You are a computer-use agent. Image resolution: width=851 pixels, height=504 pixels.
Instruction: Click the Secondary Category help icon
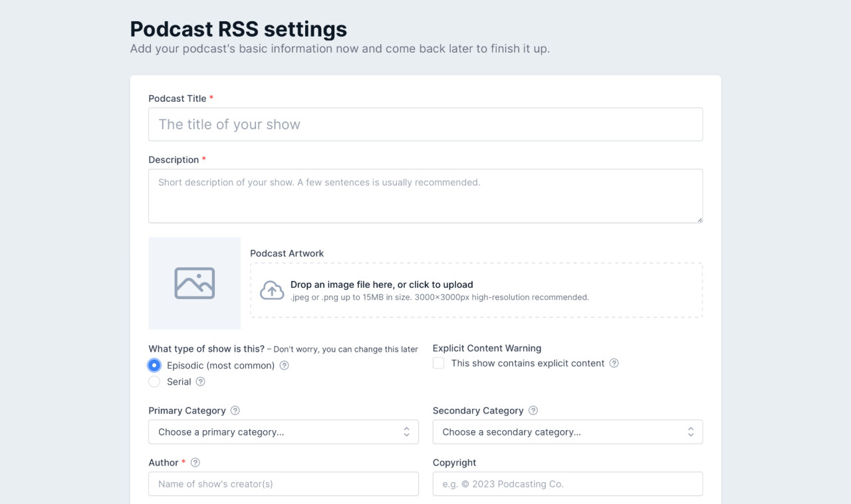[533, 410]
